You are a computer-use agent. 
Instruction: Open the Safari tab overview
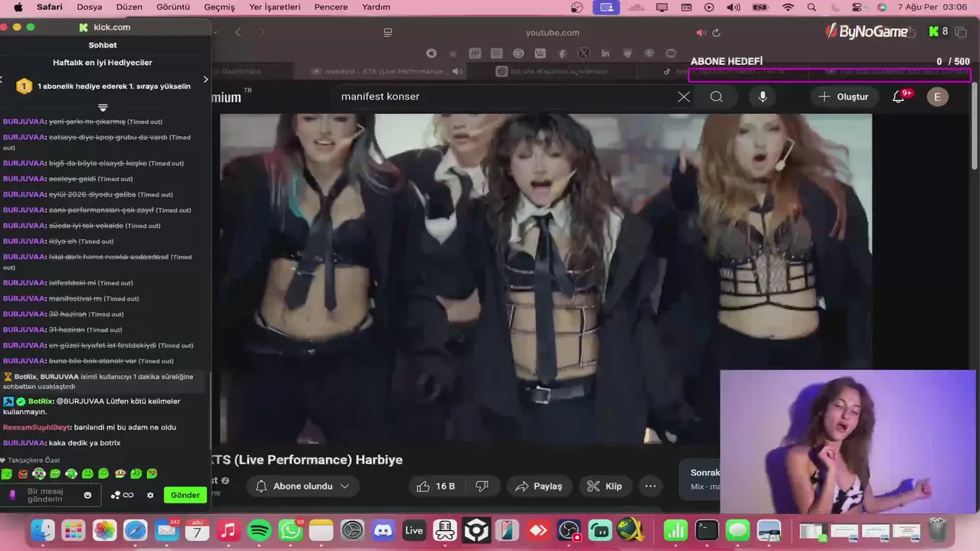coord(961,32)
